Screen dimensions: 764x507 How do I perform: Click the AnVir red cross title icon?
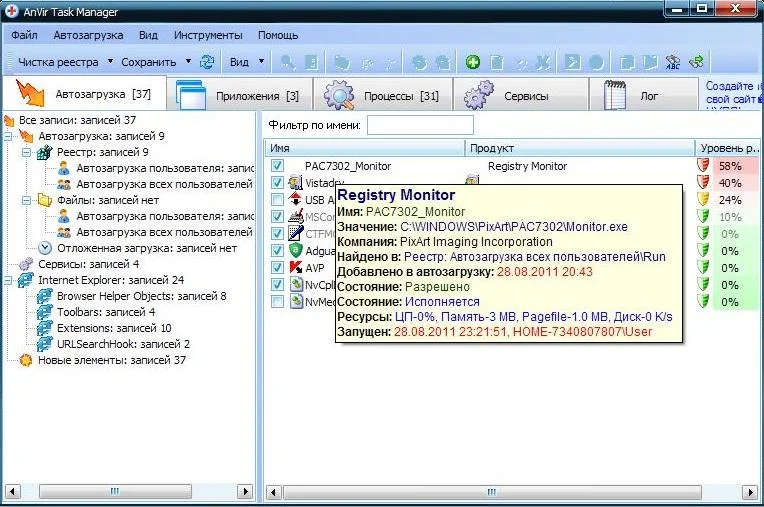click(x=12, y=11)
